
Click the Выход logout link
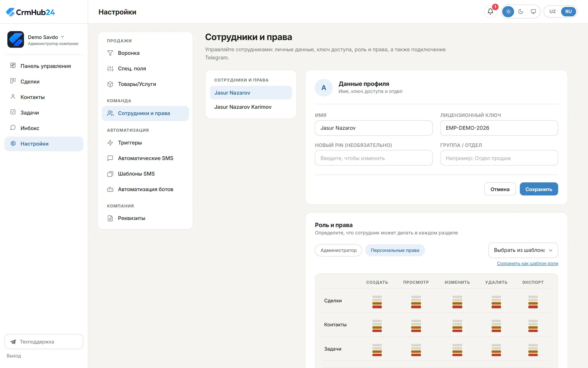(x=14, y=356)
